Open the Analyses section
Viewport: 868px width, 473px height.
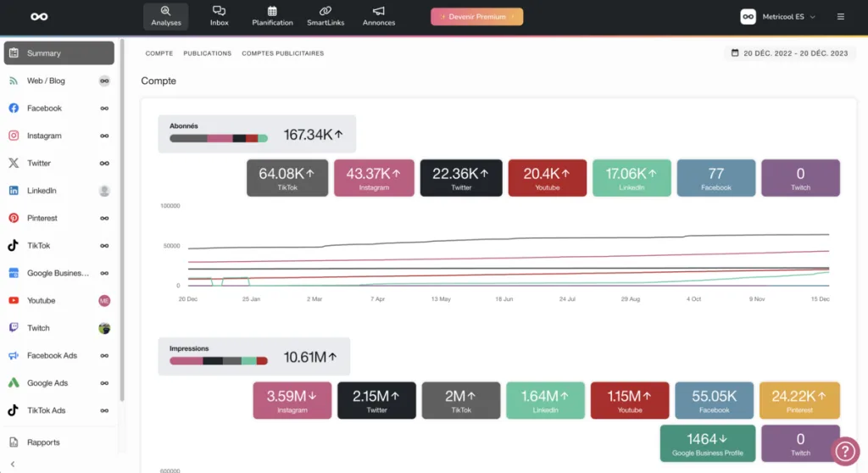tap(166, 16)
